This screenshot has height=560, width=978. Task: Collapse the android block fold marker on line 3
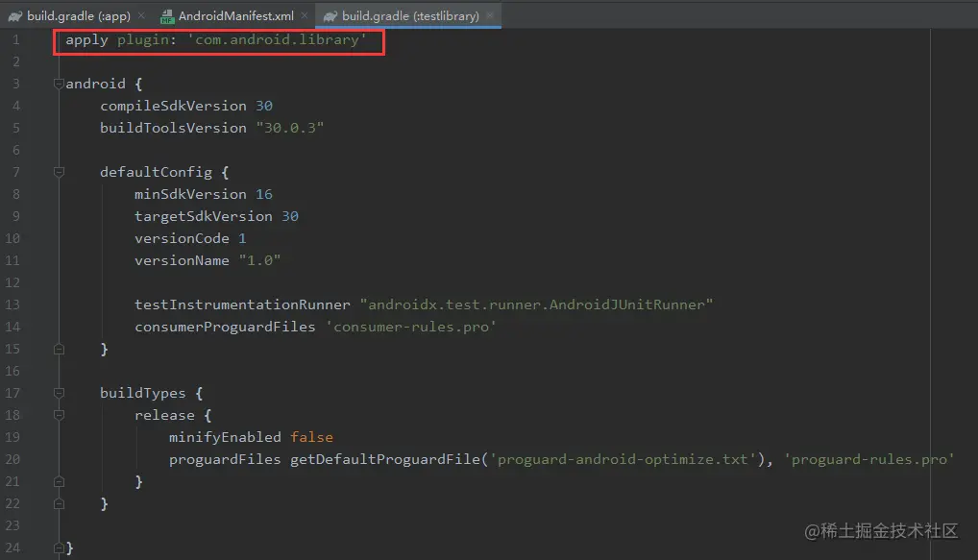pyautogui.click(x=59, y=84)
